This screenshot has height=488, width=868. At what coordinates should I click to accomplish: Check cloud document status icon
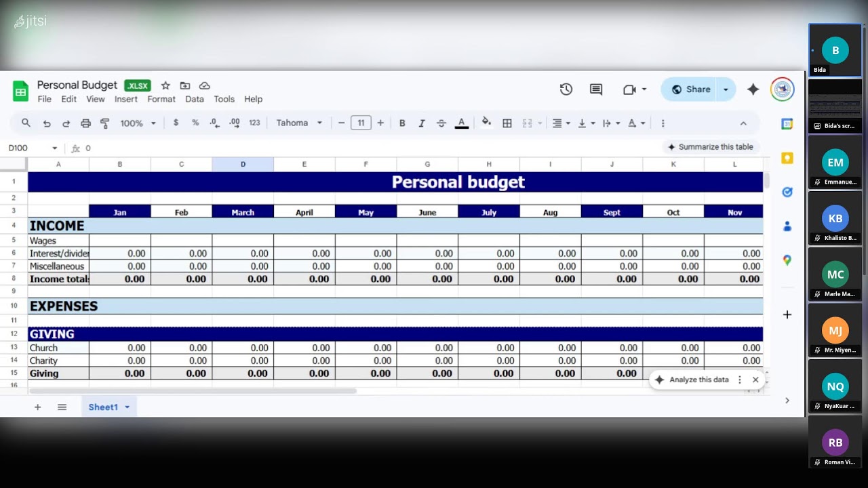click(x=204, y=85)
